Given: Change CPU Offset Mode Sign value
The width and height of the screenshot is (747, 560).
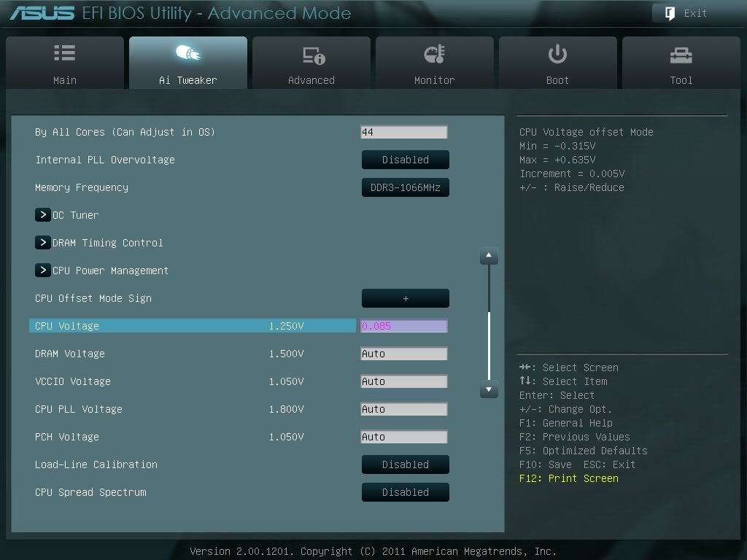Looking at the screenshot, I should point(406,298).
